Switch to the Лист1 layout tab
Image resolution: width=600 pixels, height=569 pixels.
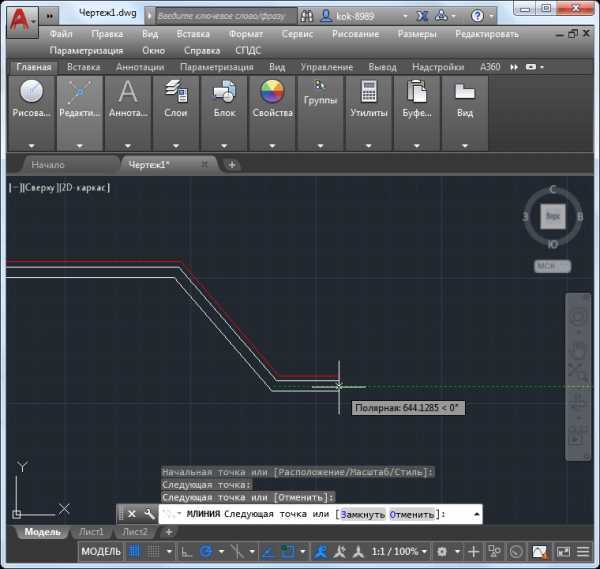click(x=91, y=532)
